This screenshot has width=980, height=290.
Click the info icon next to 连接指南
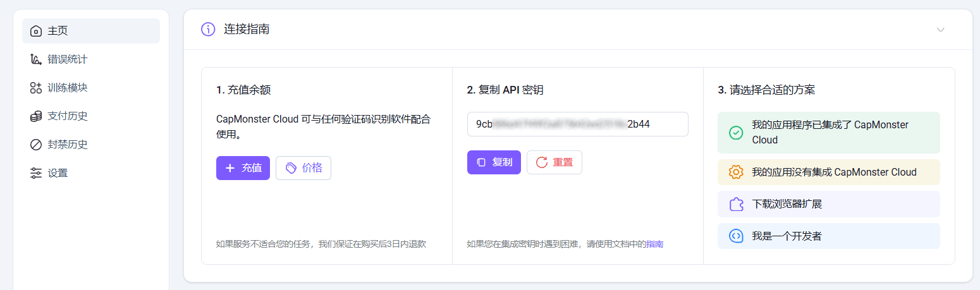pos(208,29)
